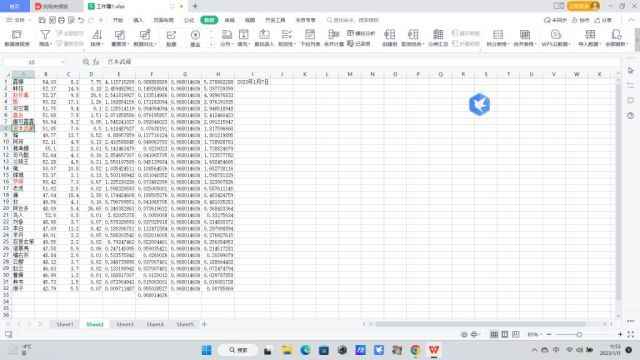Collapse the ribbon with the chevron
Screen dimensions: 640x360
click(631, 20)
